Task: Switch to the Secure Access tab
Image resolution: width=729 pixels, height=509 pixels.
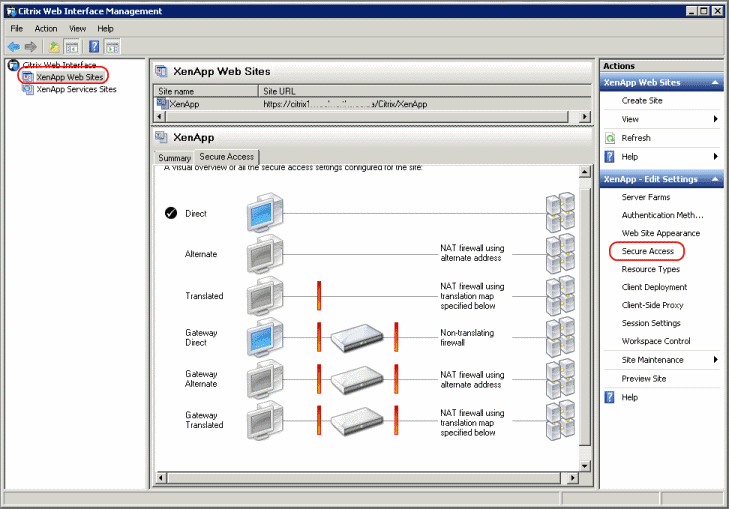Action: (226, 157)
